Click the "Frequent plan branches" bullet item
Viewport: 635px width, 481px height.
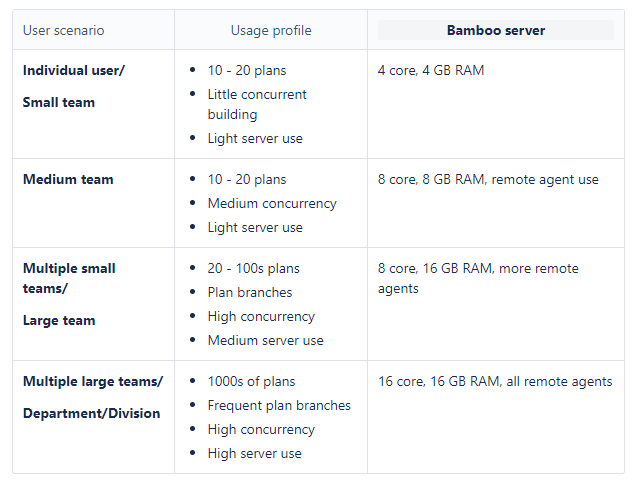(279, 406)
